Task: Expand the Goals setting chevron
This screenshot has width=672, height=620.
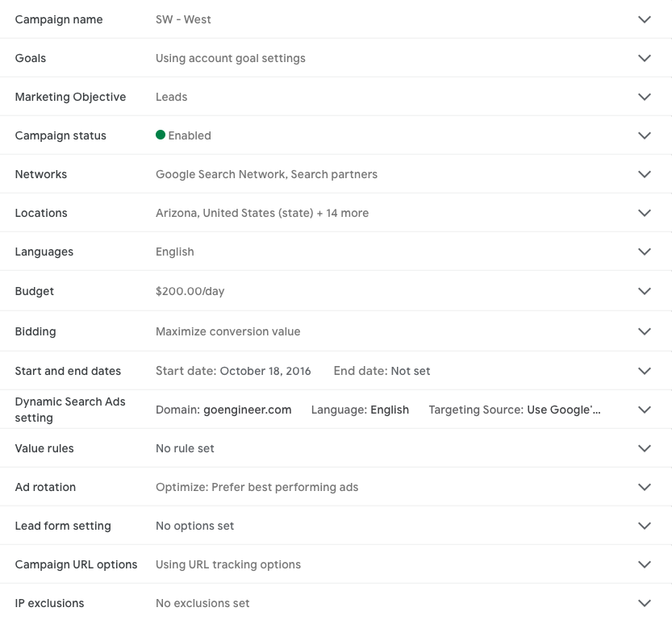Action: [644, 58]
